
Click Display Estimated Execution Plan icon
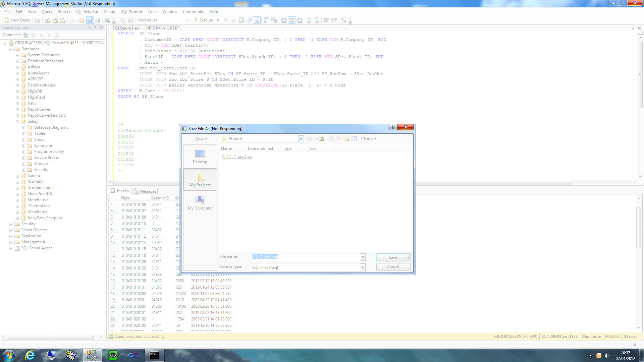tap(241, 20)
